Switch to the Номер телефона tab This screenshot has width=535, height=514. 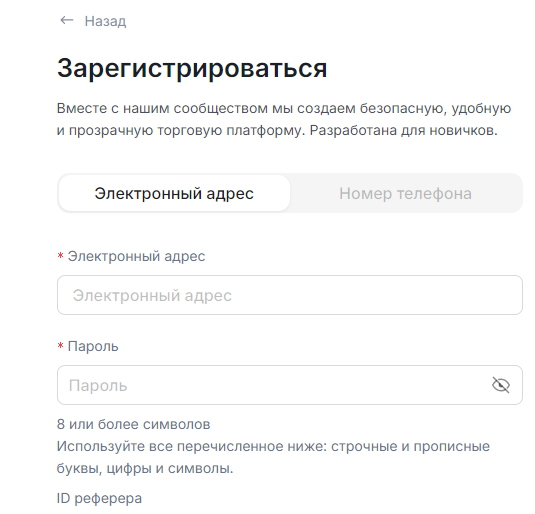[x=405, y=193]
